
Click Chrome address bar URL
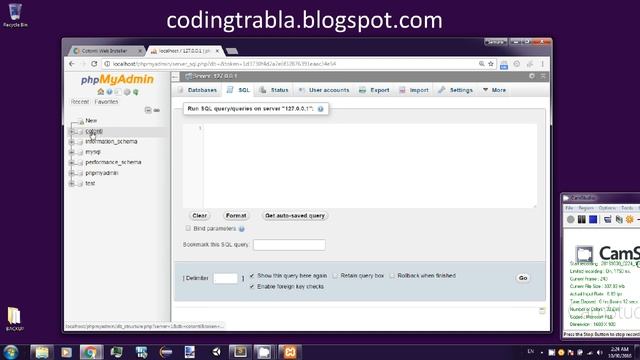[290, 64]
